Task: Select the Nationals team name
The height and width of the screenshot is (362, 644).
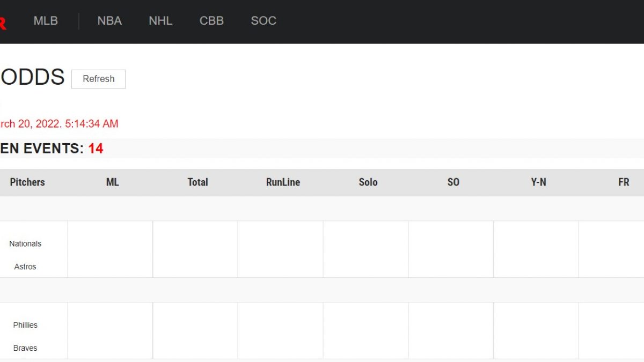Action: (25, 243)
